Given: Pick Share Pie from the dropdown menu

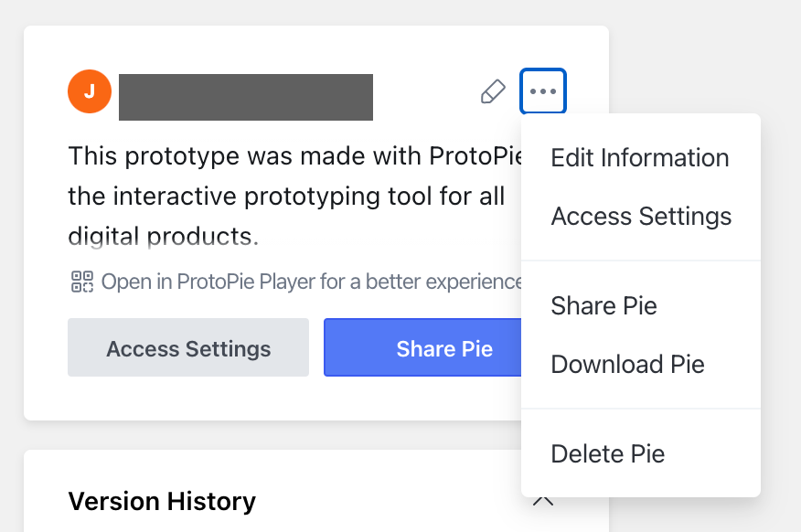Looking at the screenshot, I should click(603, 305).
